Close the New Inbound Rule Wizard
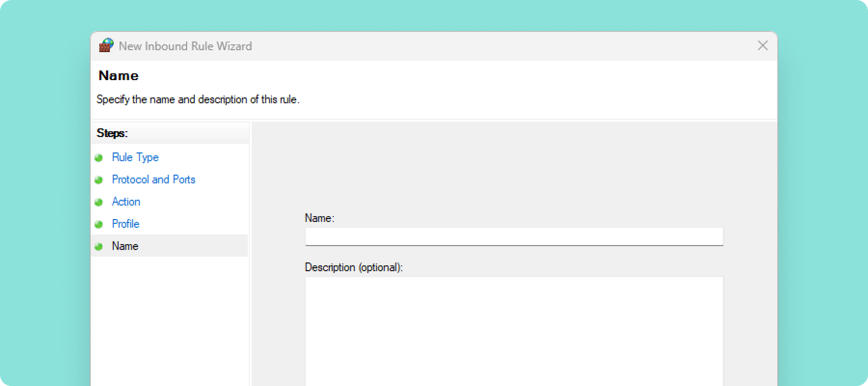 tap(762, 45)
